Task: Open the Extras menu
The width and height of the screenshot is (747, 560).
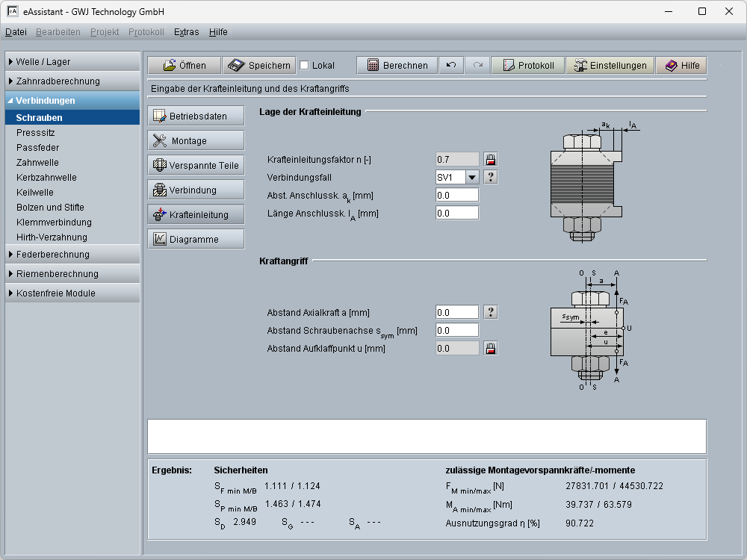Action: 186,32
